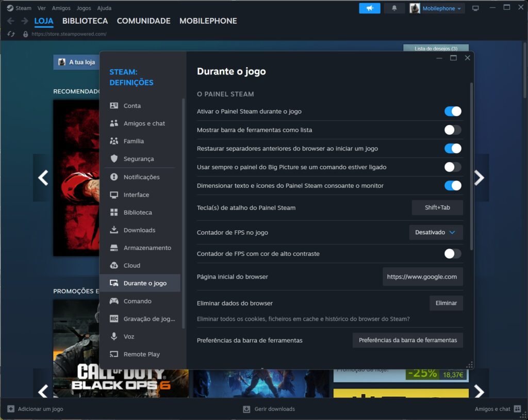Edit the browser homepage URL field
The image size is (528, 420).
(x=422, y=277)
